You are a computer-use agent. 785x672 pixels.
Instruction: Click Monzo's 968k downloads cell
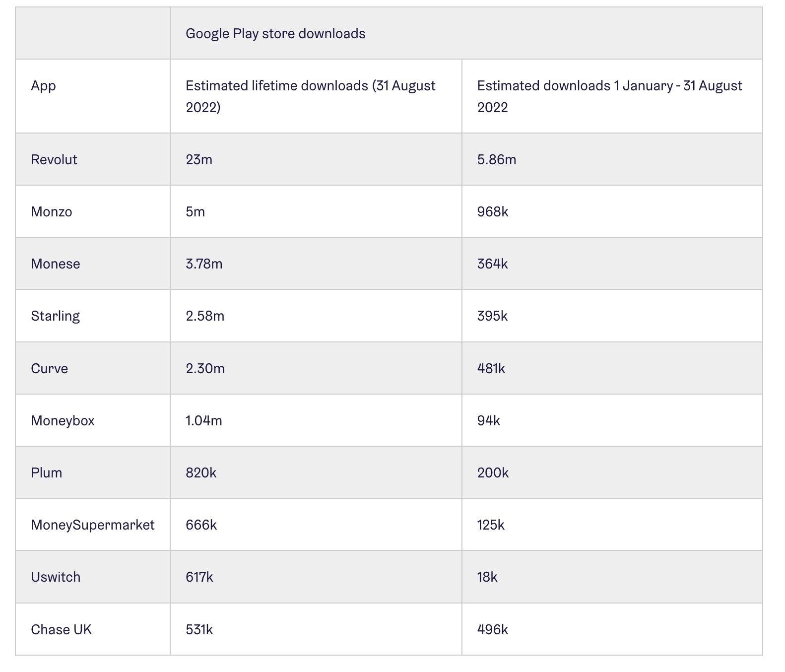612,211
